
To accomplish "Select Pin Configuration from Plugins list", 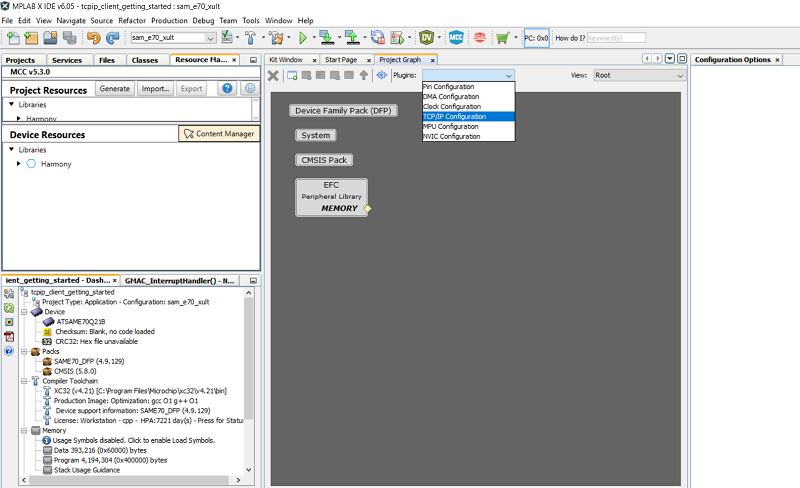I will [x=468, y=87].
